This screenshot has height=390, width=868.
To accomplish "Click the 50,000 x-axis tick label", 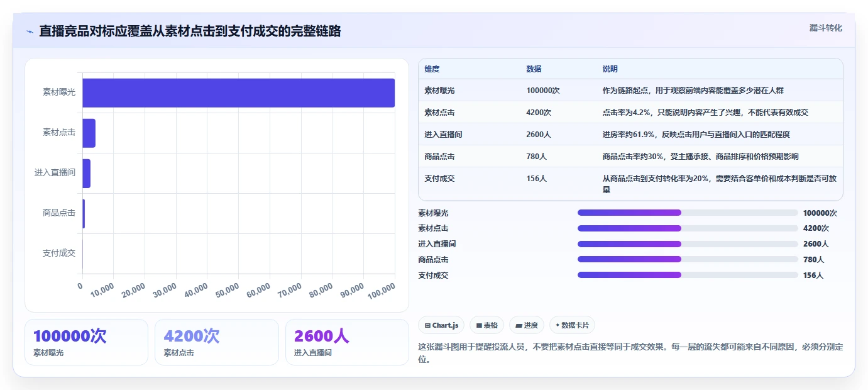I will point(228,289).
